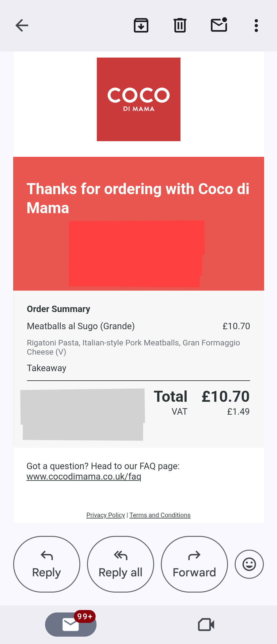Tap the Thanks for ordering banner heading

pyautogui.click(x=138, y=198)
